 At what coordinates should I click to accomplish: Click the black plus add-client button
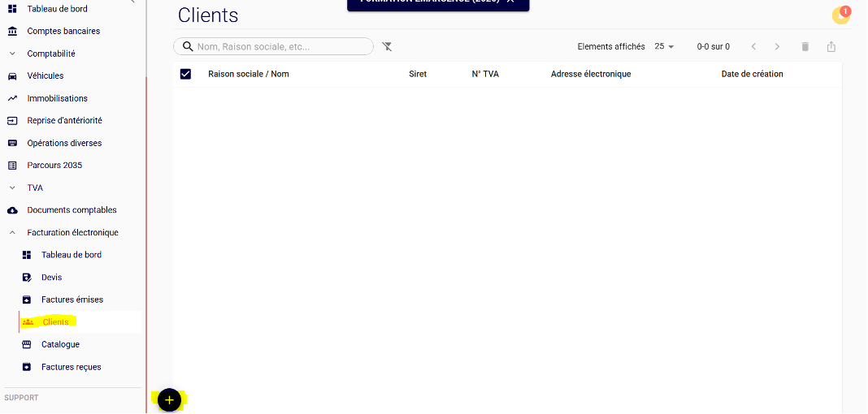(169, 399)
